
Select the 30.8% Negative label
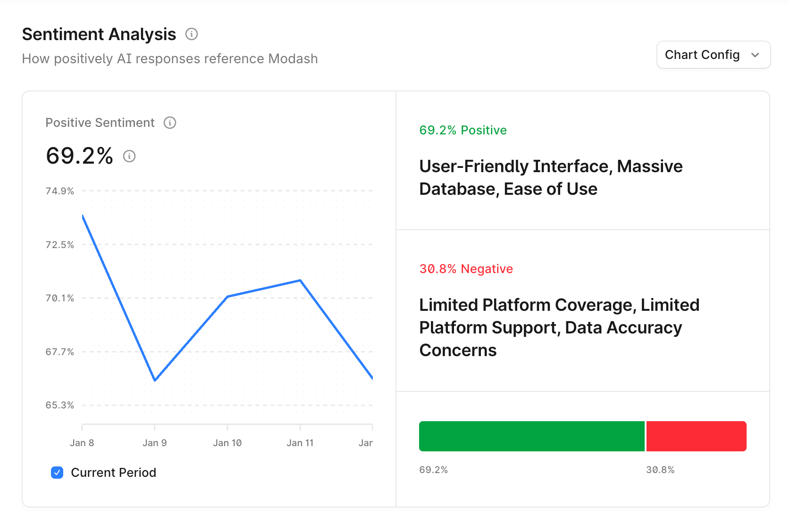pyautogui.click(x=466, y=269)
